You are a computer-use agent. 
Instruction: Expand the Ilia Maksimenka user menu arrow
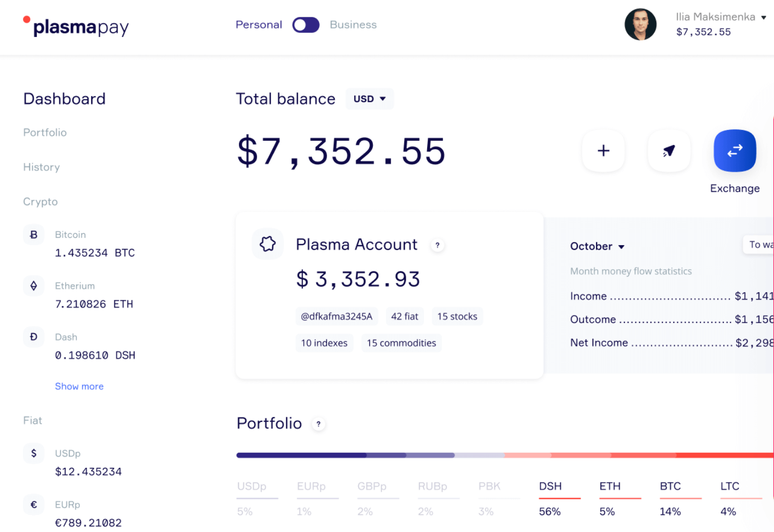764,17
